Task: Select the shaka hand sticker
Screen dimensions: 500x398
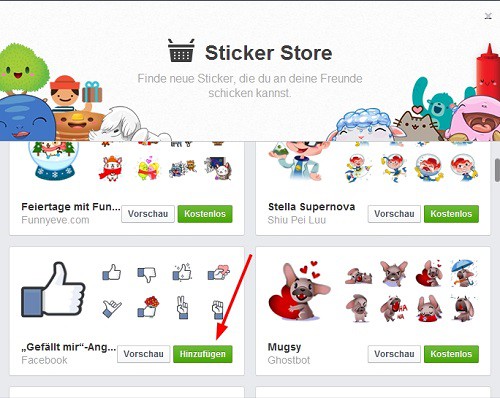Action: point(111,308)
